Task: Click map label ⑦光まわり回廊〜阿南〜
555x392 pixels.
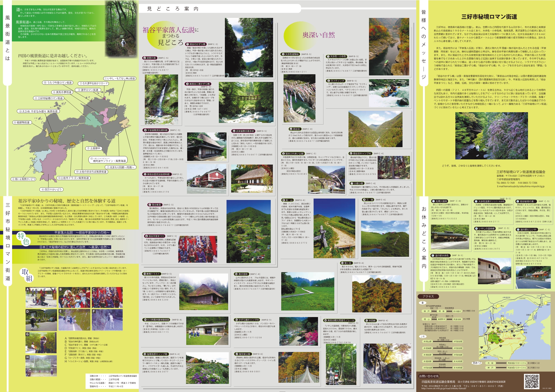Action: tap(121, 167)
